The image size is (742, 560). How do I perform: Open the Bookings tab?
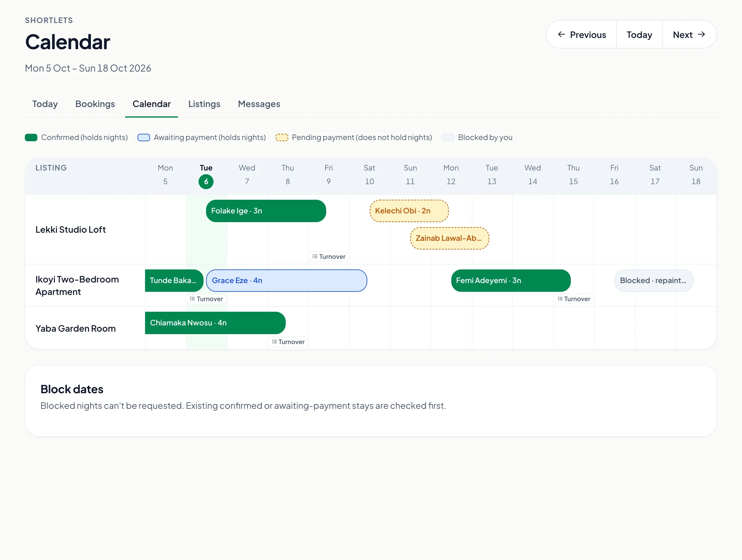(95, 104)
